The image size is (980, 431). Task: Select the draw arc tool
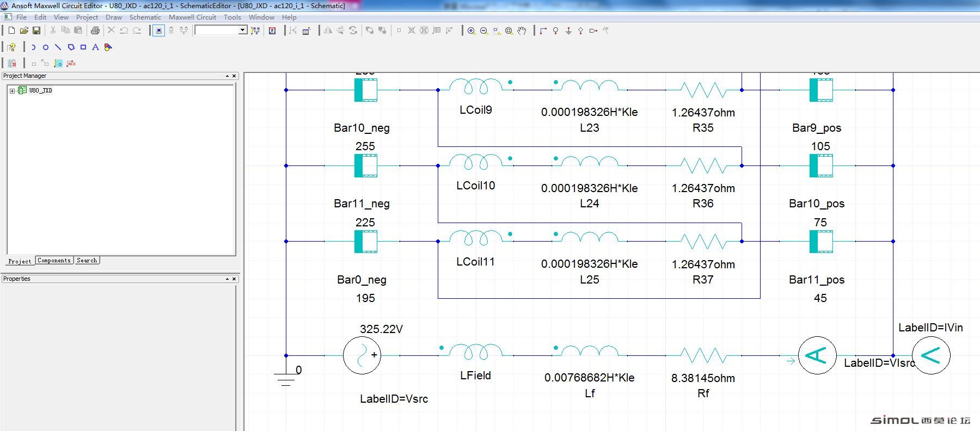(x=33, y=47)
